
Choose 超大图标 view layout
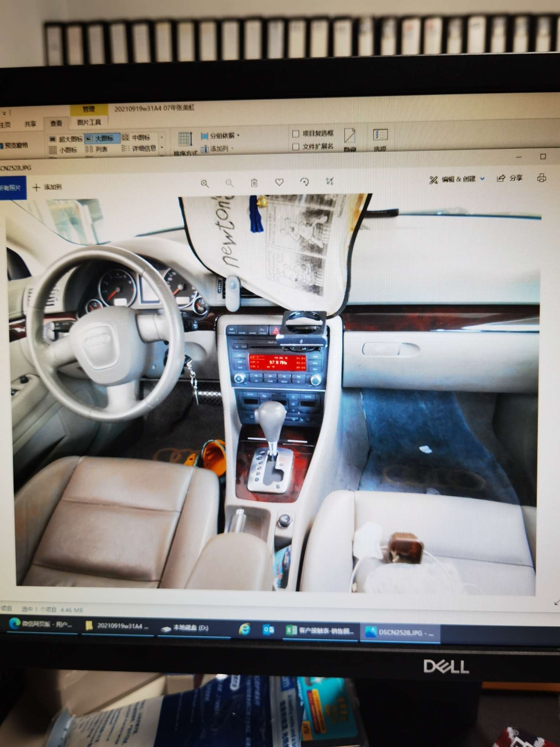[x=66, y=139]
